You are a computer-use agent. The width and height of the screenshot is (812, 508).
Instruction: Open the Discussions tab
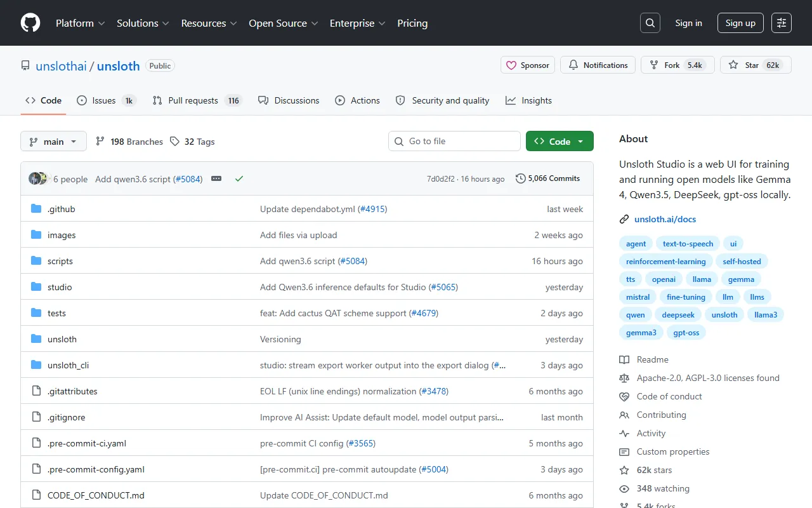tap(289, 100)
